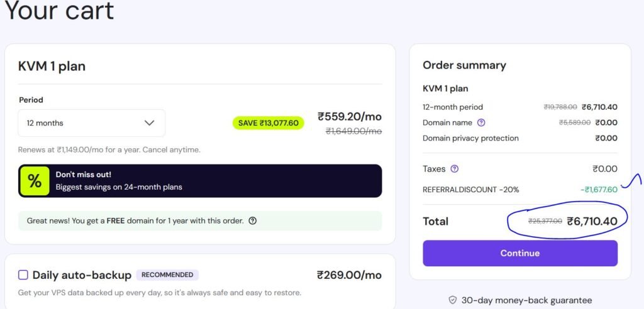Click the REFERRALDISCOUNT -20% label
The image size is (644, 309).
(470, 190)
